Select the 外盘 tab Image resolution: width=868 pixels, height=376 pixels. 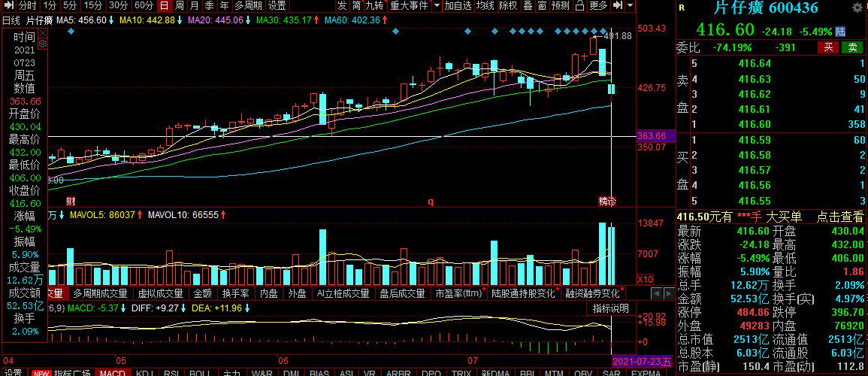pyautogui.click(x=298, y=293)
